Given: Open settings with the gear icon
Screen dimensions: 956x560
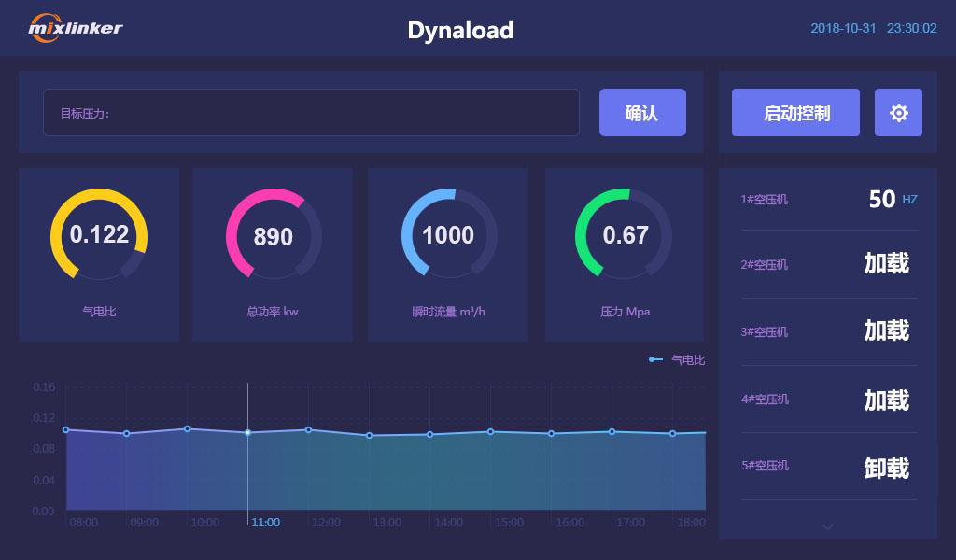Looking at the screenshot, I should point(898,113).
